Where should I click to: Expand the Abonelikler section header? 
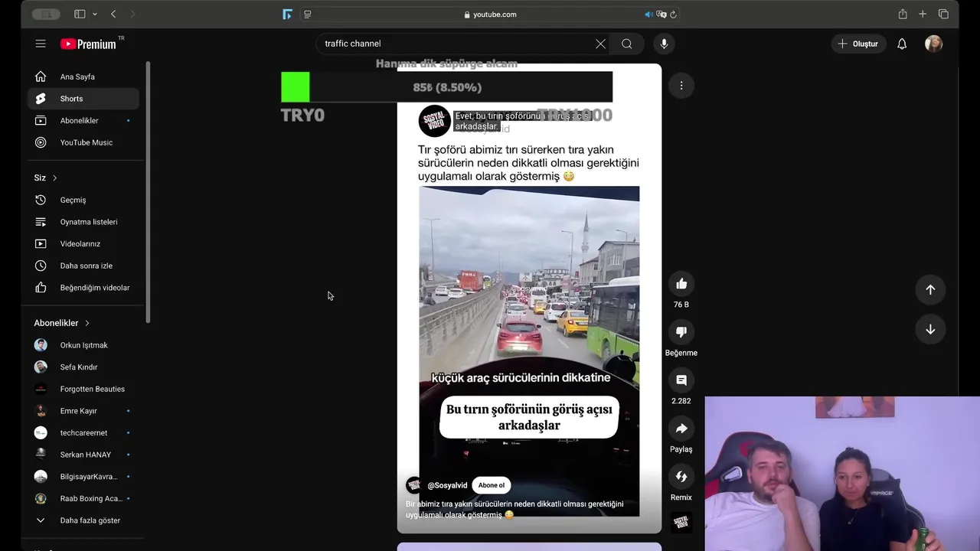[61, 323]
